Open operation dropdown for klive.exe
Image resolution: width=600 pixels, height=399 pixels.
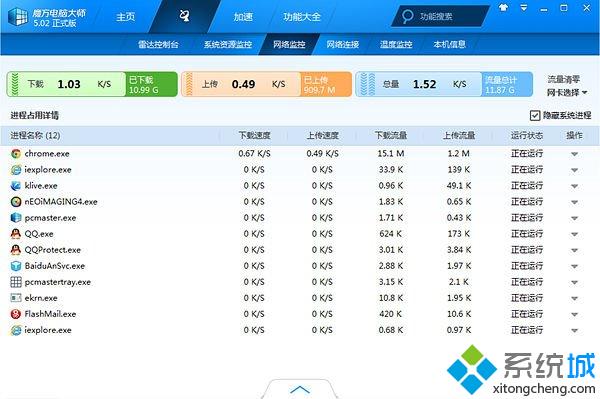coord(574,186)
